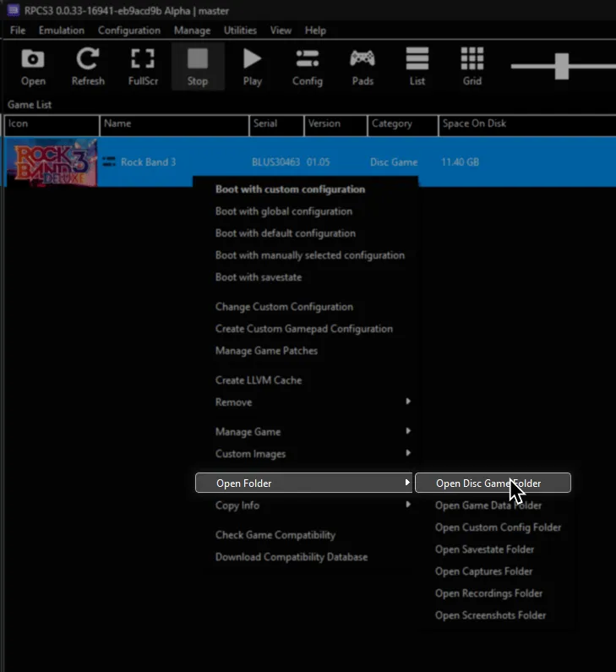Select Download Compatibility Database

(x=306, y=557)
